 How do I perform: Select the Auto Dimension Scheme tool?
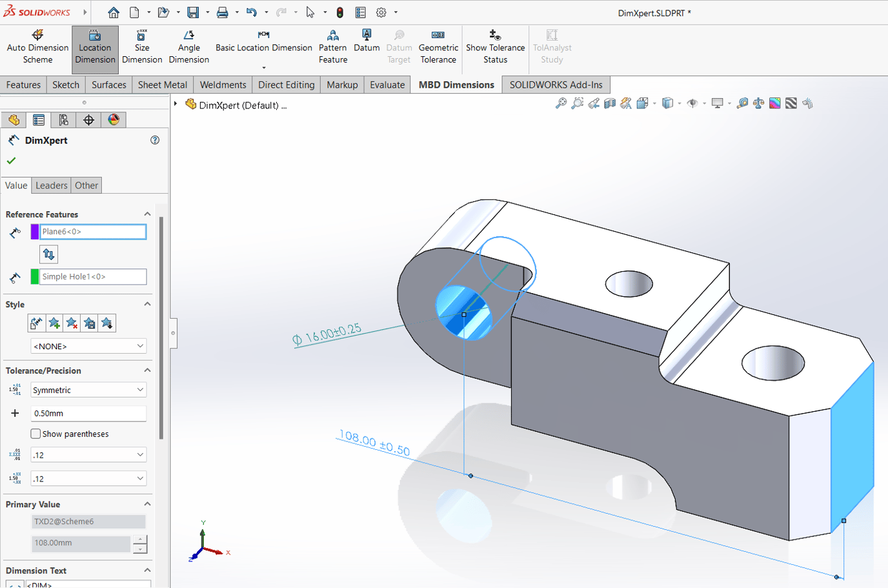(x=37, y=45)
